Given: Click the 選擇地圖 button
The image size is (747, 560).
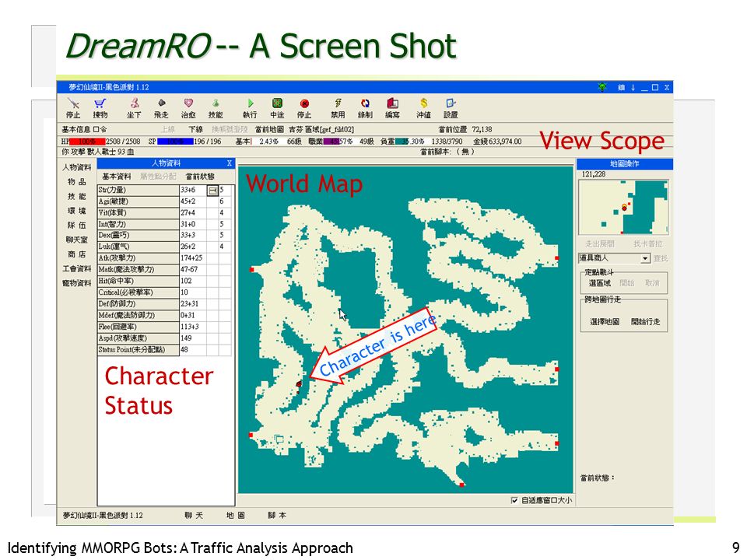Looking at the screenshot, I should pyautogui.click(x=605, y=322).
